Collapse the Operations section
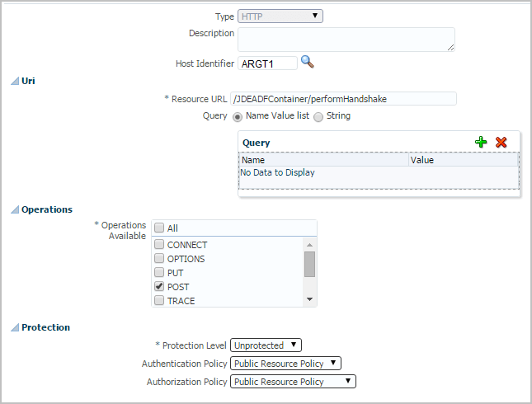The height and width of the screenshot is (404, 532). point(14,209)
